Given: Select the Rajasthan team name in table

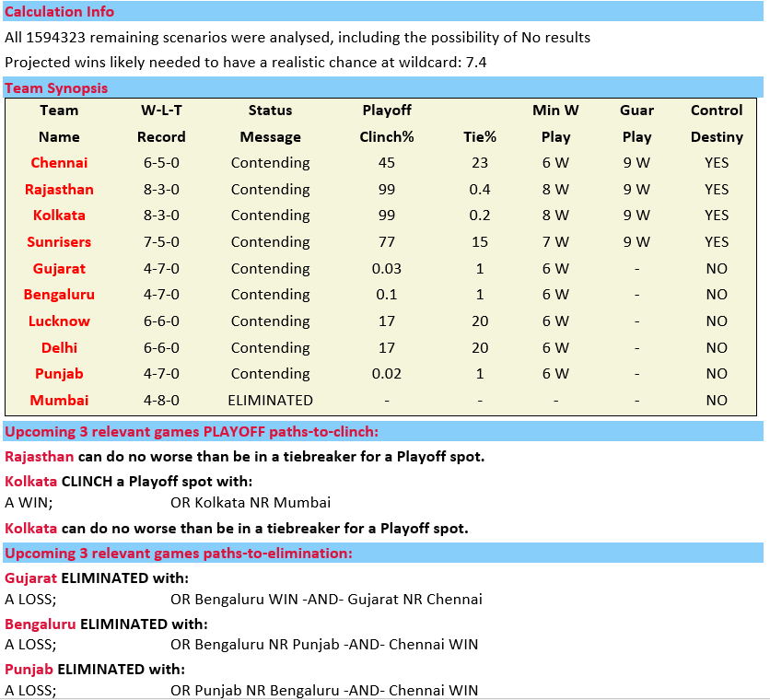Looking at the screenshot, I should click(59, 189).
